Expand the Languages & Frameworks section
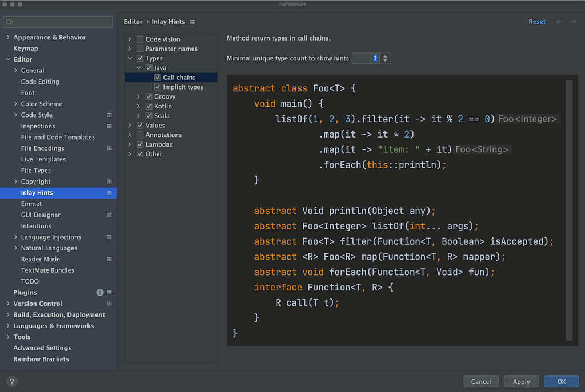 (8, 326)
